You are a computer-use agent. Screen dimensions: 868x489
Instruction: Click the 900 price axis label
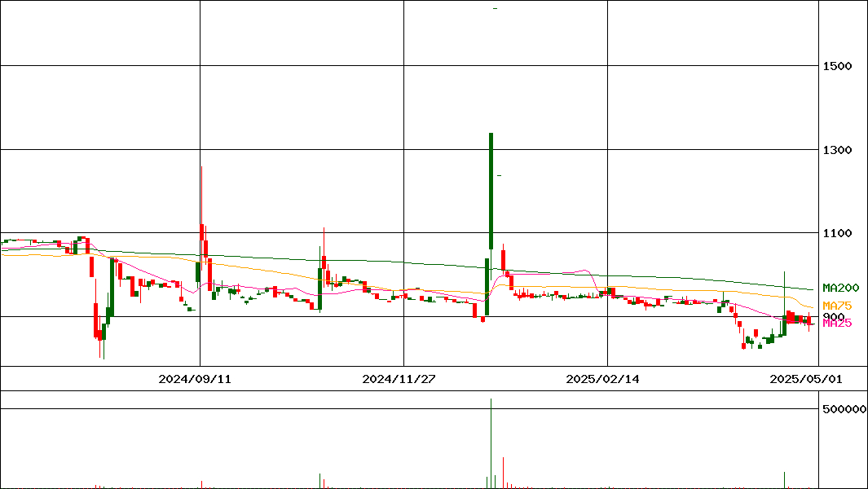pyautogui.click(x=834, y=315)
